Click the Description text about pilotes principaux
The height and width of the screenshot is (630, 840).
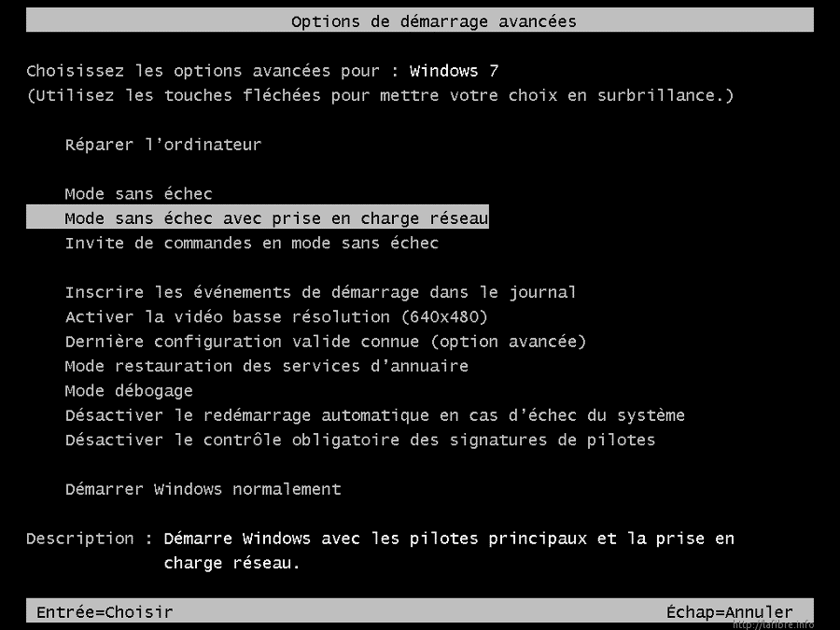[x=449, y=551]
